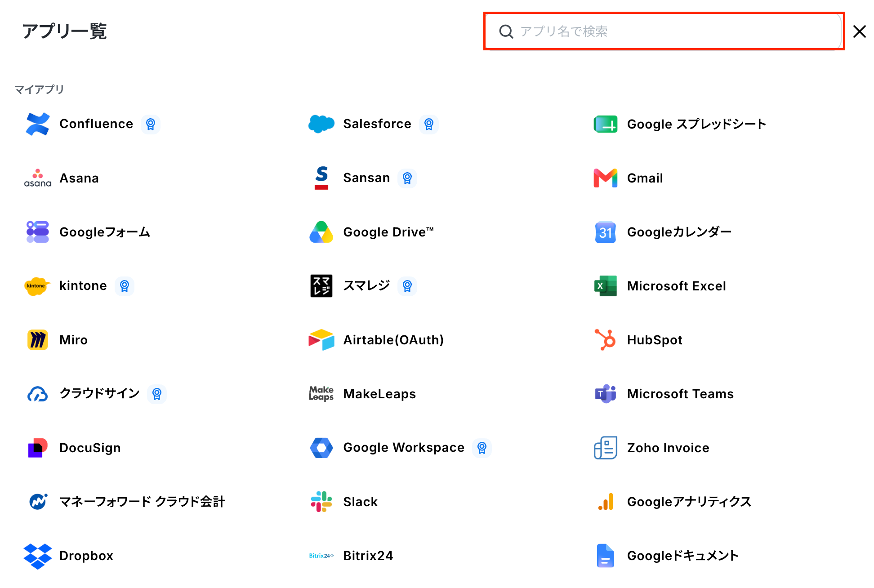Choose the Asana logo icon
Image resolution: width=874 pixels, height=588 pixels.
pyautogui.click(x=38, y=178)
